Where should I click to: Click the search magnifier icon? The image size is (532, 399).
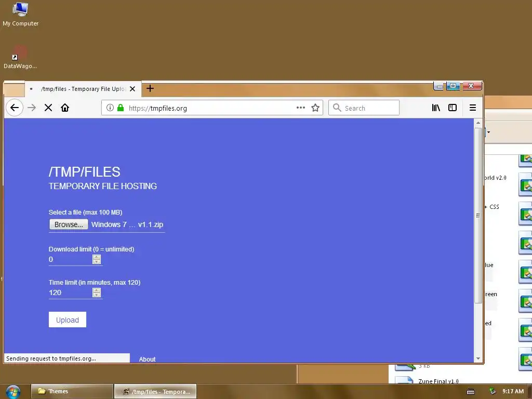click(x=337, y=108)
